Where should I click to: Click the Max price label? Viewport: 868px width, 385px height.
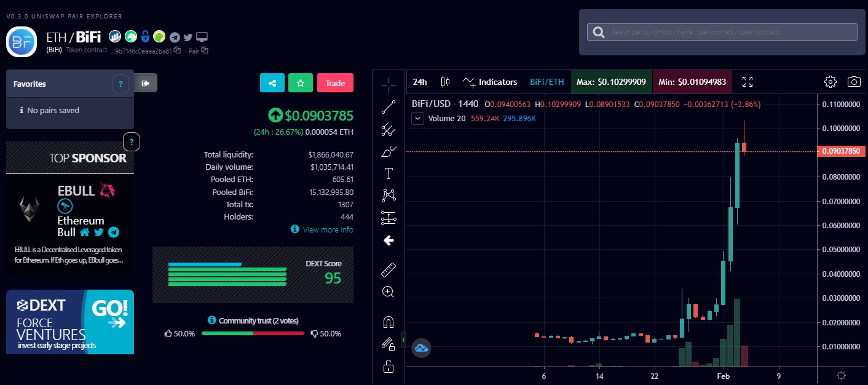611,82
